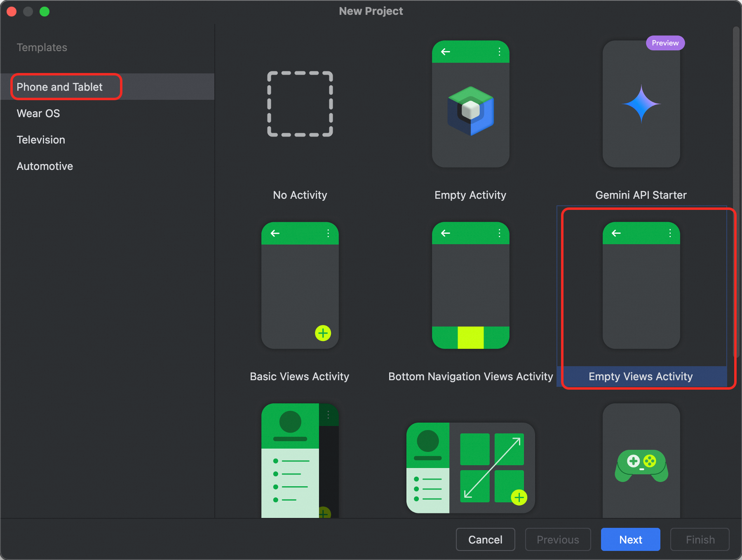Click the yellow tab in Bottom Navigation thumbnail
The width and height of the screenshot is (742, 560).
pyautogui.click(x=471, y=338)
